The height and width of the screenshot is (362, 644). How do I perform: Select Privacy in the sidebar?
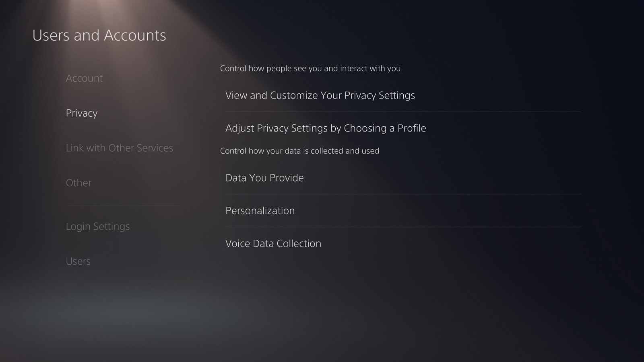click(81, 113)
